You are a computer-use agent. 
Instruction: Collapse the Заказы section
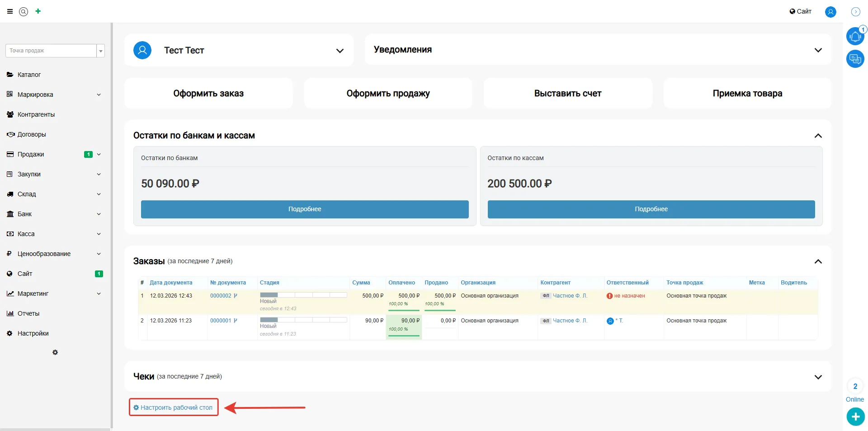818,261
